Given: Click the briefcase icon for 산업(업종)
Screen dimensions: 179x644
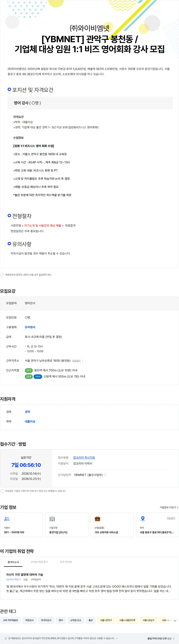Looking at the screenshot, I should point(97,519).
